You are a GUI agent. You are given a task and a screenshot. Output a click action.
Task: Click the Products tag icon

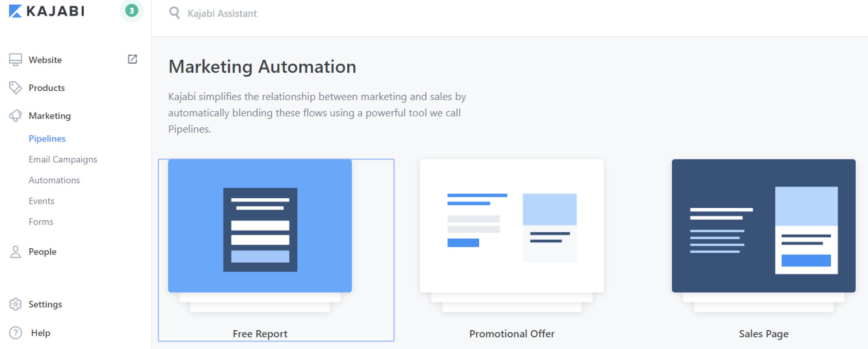click(16, 88)
